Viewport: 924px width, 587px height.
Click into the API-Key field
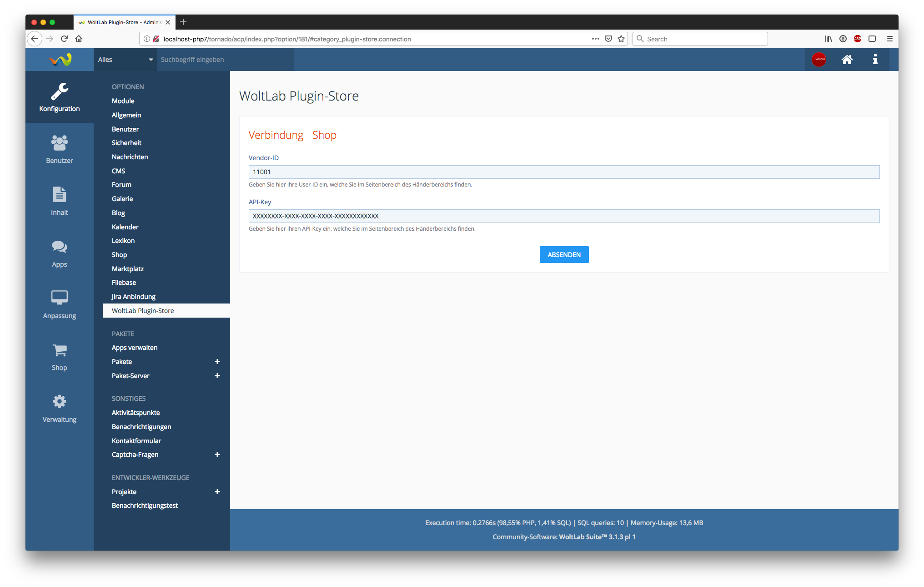click(x=564, y=216)
